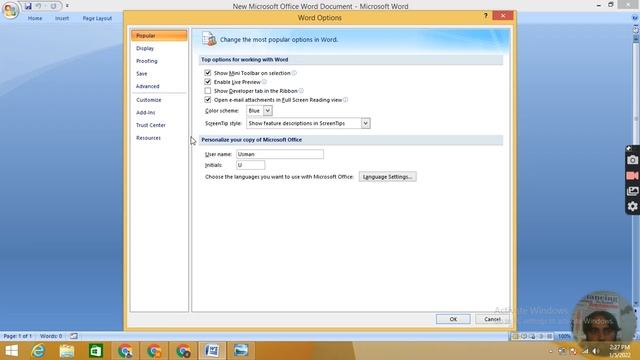Viewport: 640px width, 360px height.
Task: Click the 100% zoom level in status bar
Action: (x=564, y=336)
